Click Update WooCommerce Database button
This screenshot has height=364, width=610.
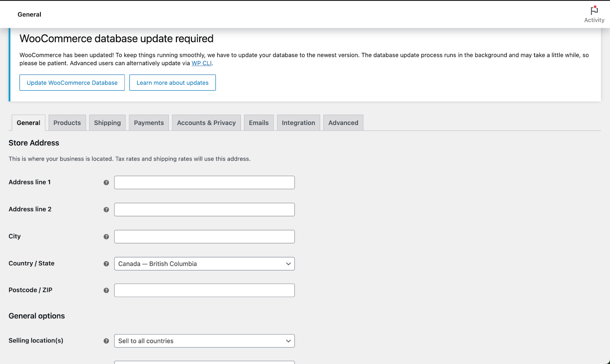coord(72,83)
